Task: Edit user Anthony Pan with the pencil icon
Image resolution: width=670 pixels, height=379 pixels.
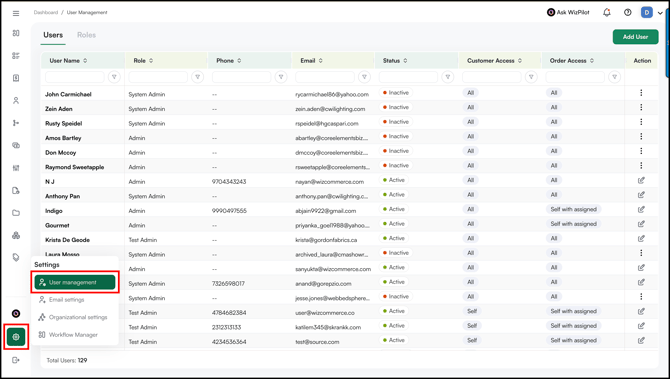Action: tap(641, 195)
